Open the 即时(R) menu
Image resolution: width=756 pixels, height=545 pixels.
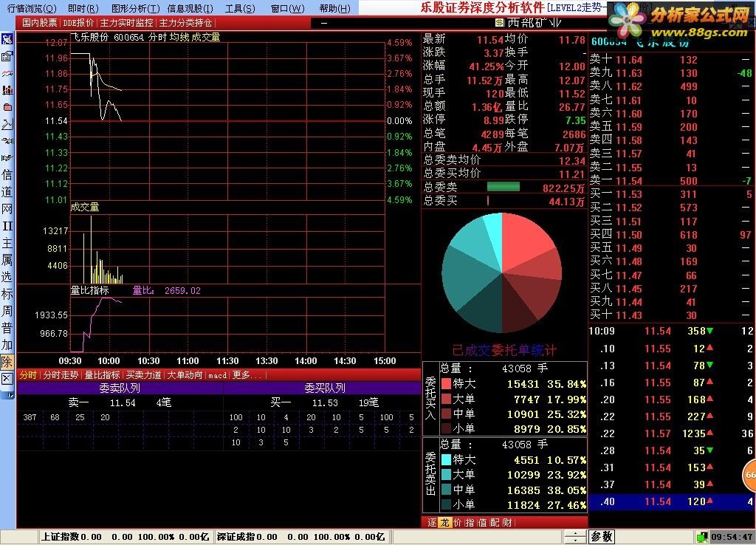point(83,8)
